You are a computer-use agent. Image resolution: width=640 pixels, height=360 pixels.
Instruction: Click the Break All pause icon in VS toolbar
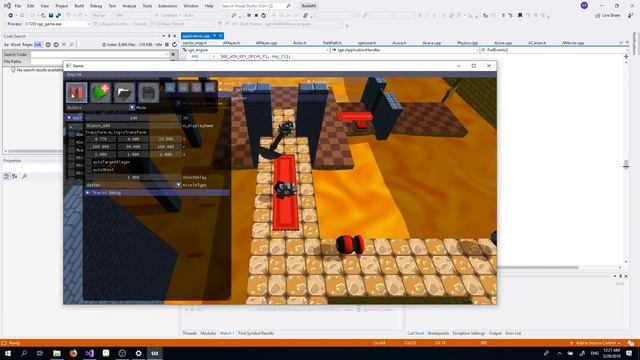pyautogui.click(x=249, y=16)
